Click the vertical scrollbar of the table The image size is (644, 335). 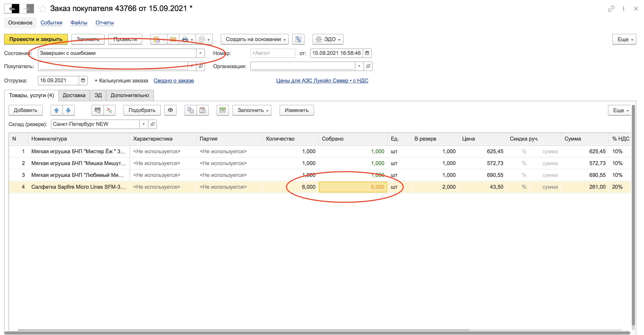pos(633,215)
